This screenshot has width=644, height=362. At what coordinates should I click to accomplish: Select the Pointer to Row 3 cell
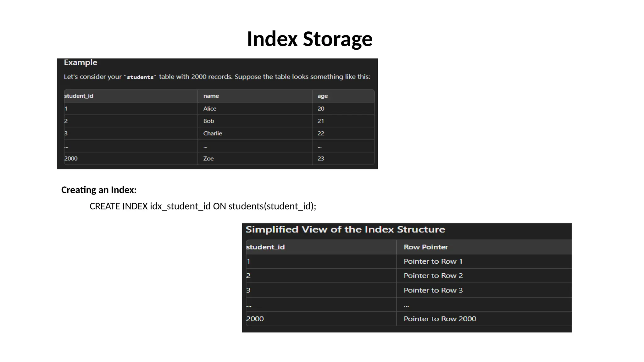point(433,290)
